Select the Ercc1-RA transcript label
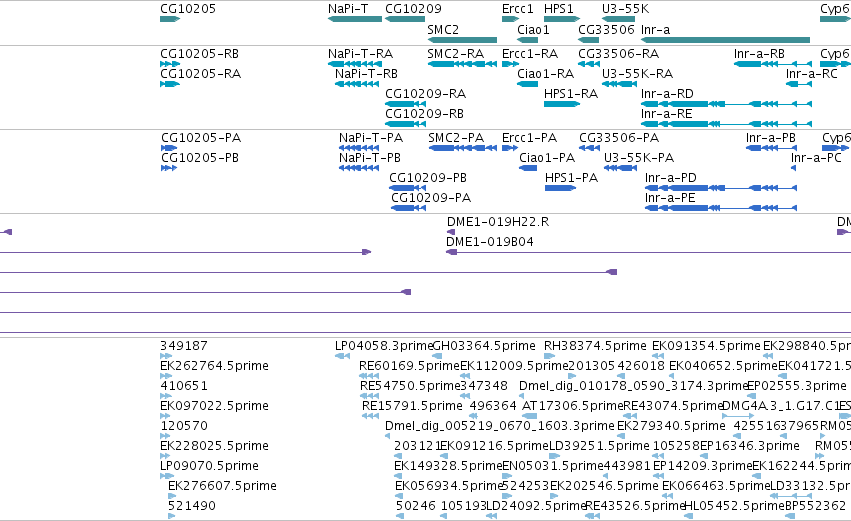The image size is (851, 521). pyautogui.click(x=530, y=54)
